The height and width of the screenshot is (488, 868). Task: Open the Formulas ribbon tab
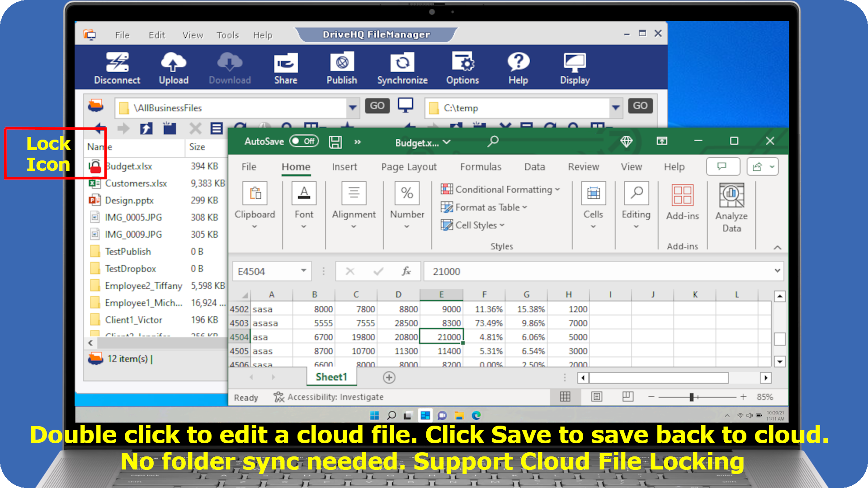[x=481, y=167]
